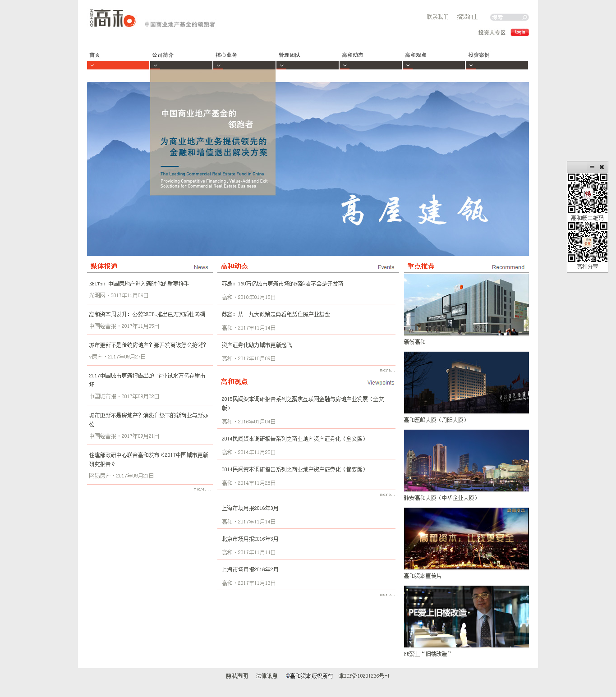Open article 住建部政研中心联合高和发布

pos(148,459)
